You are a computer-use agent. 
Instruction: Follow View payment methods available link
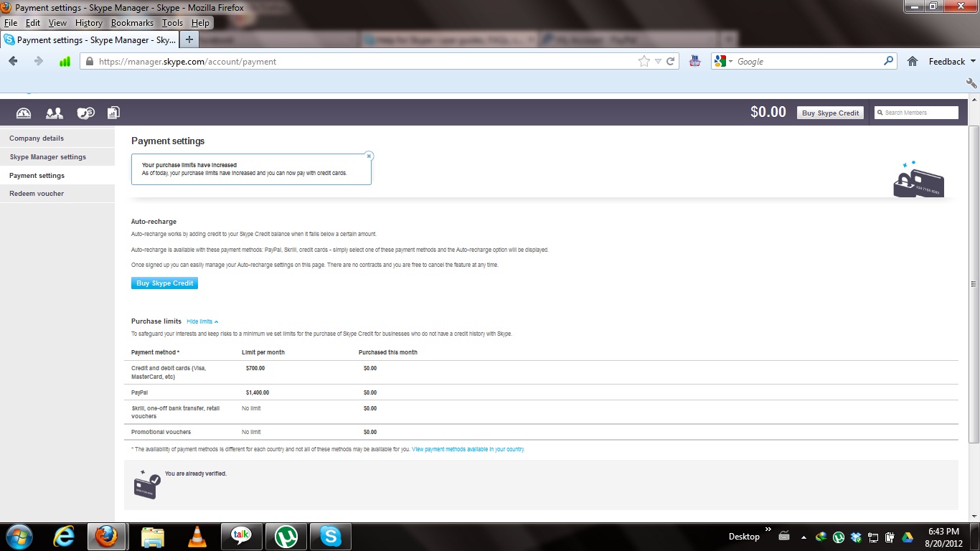pos(468,449)
